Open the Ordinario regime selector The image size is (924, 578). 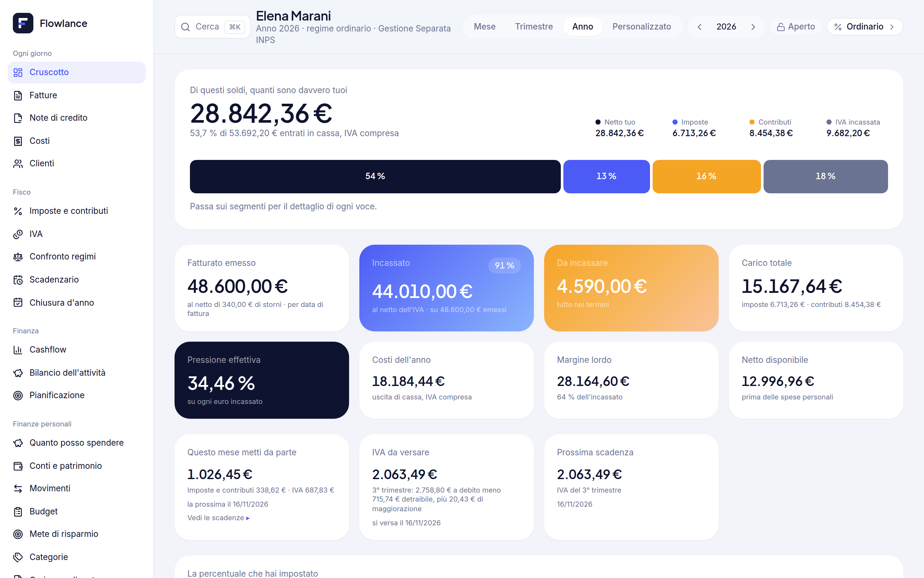(x=865, y=27)
